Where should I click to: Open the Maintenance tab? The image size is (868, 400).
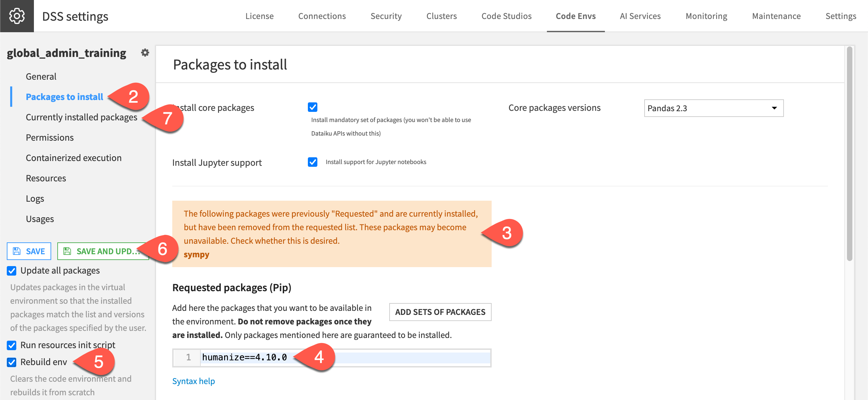point(776,16)
